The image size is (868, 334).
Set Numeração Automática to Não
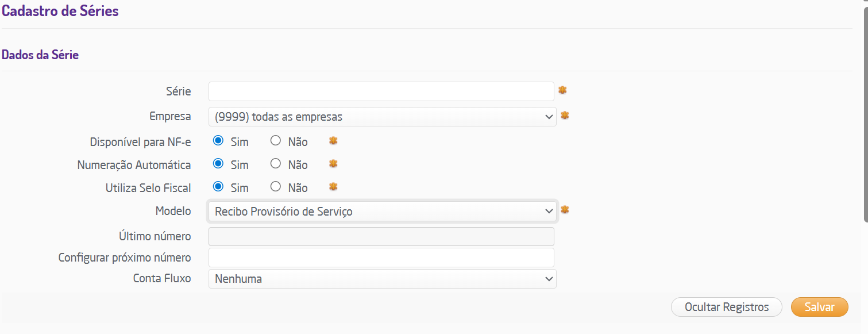tap(276, 164)
